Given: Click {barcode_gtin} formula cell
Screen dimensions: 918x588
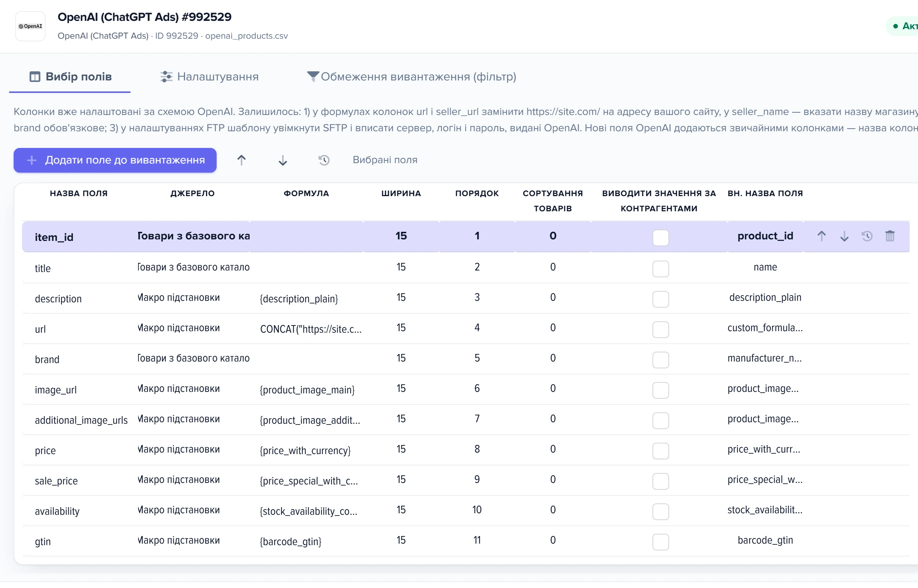Looking at the screenshot, I should (x=291, y=541).
